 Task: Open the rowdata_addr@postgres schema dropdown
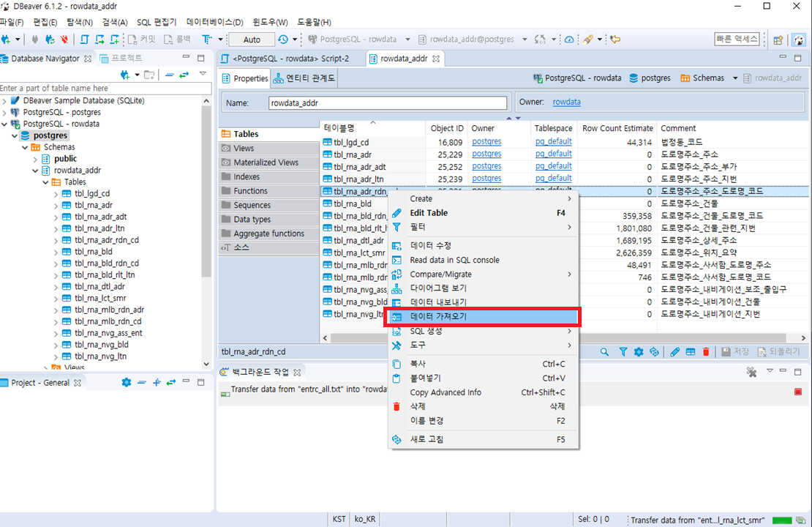point(525,40)
